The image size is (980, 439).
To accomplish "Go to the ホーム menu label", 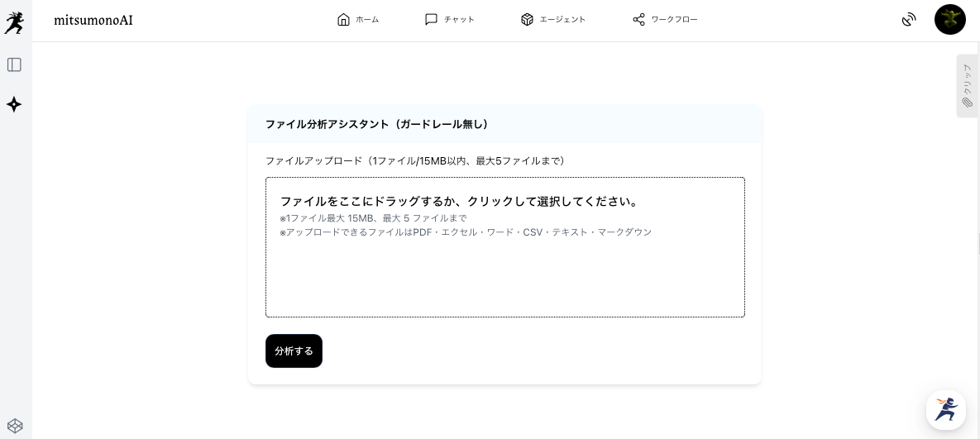I will tap(367, 20).
